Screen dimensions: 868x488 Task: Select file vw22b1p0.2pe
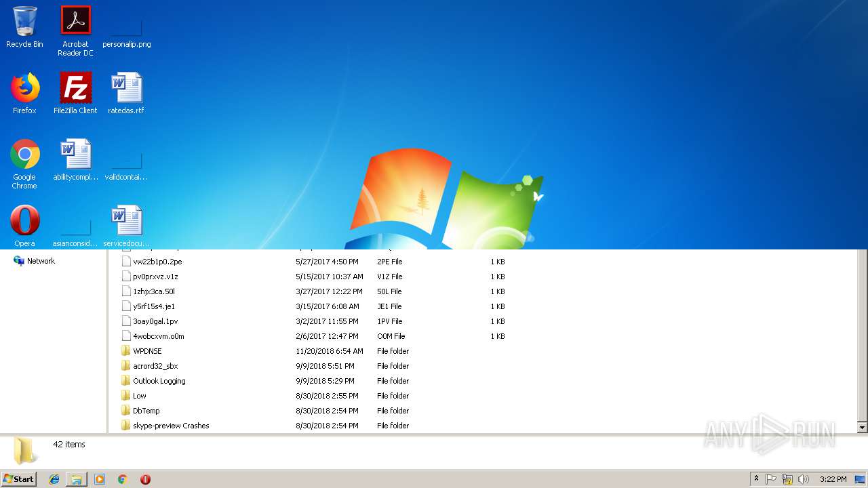point(157,262)
